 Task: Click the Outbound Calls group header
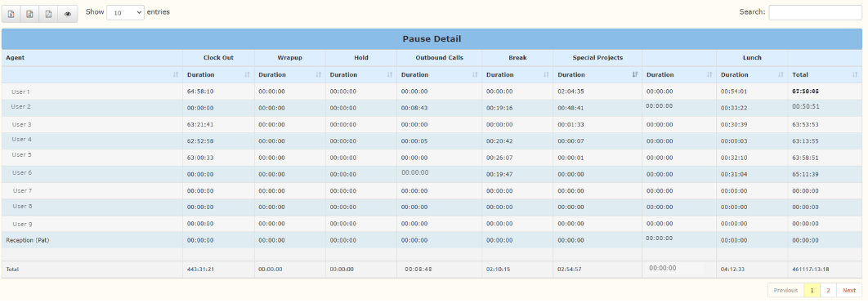click(x=440, y=57)
